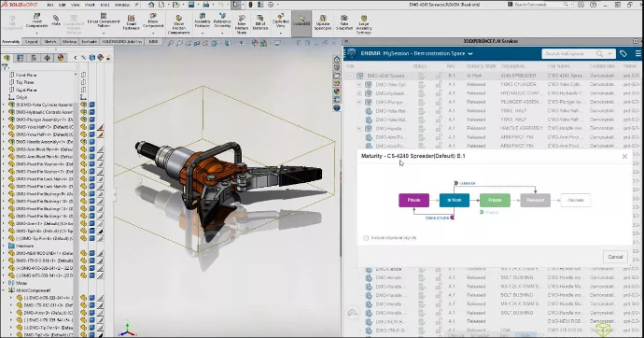Click the Cancel button in Maturity dialog
This screenshot has width=644, height=338.
tap(615, 257)
